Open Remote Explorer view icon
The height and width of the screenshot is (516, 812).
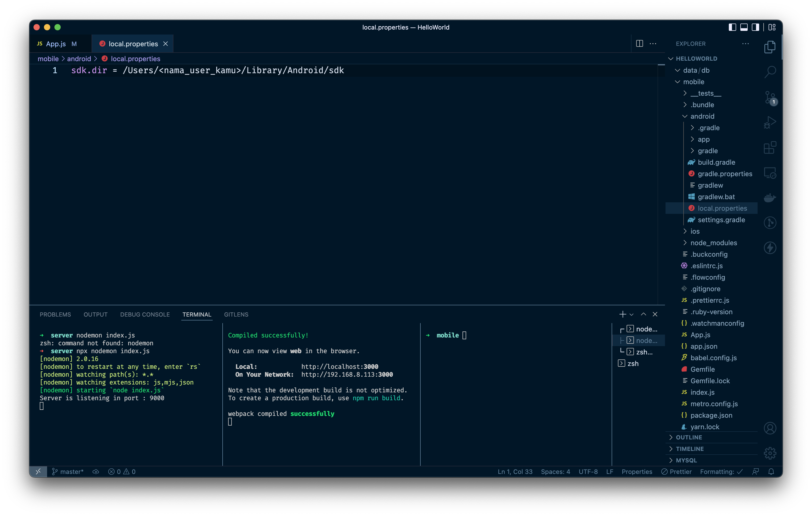click(x=770, y=173)
